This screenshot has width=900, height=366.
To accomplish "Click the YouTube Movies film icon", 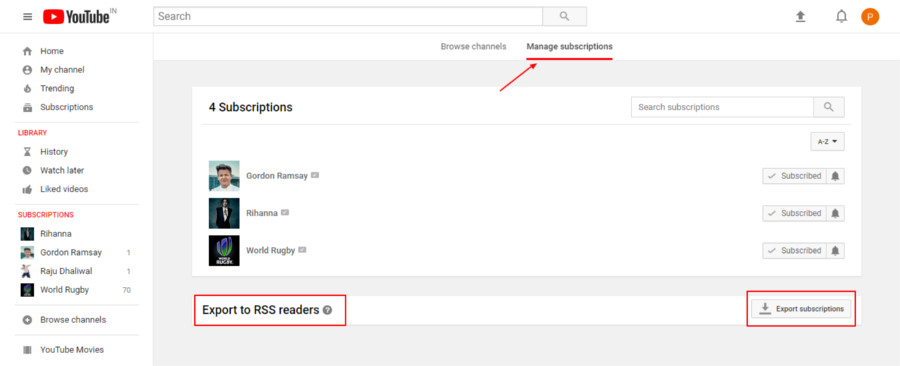I will pyautogui.click(x=27, y=350).
